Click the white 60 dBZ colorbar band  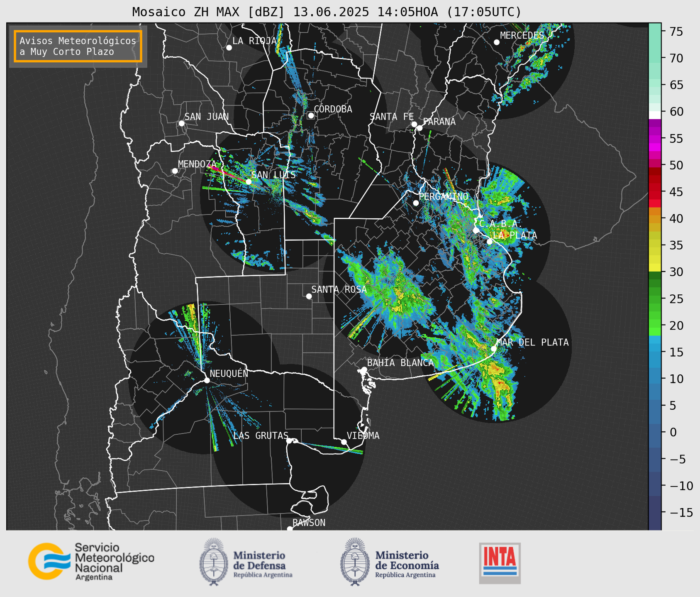[655, 115]
